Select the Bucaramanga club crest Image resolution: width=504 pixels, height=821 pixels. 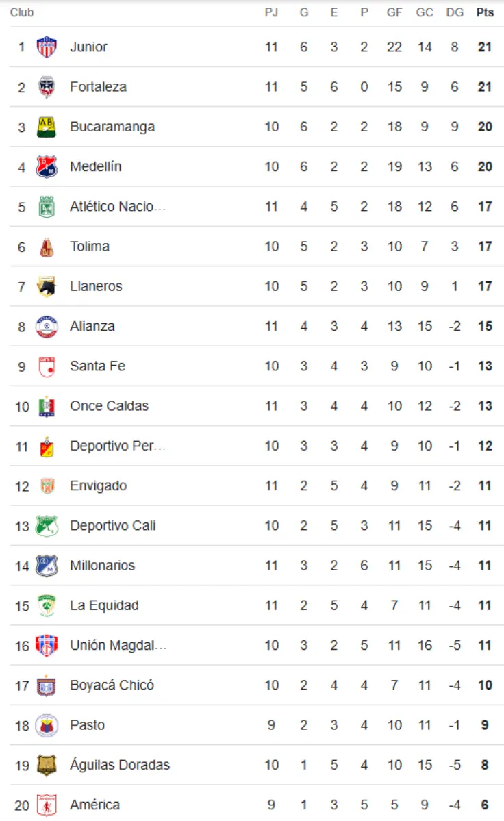tap(47, 127)
